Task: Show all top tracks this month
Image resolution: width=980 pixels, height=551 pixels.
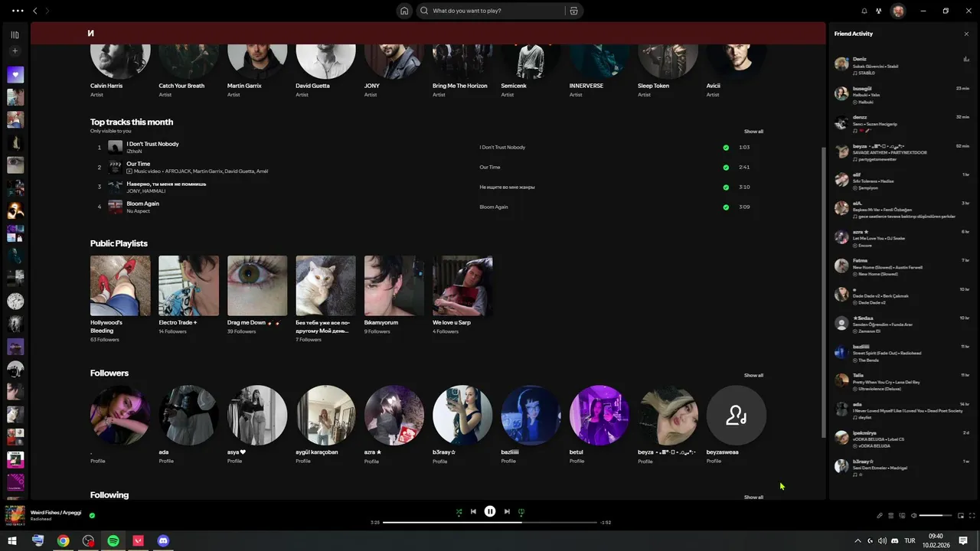Action: (753, 132)
